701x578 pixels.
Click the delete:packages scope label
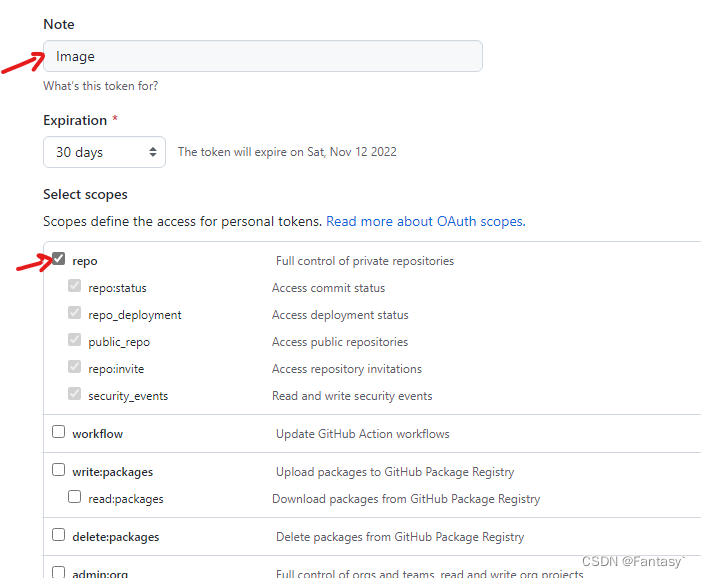coord(116,537)
